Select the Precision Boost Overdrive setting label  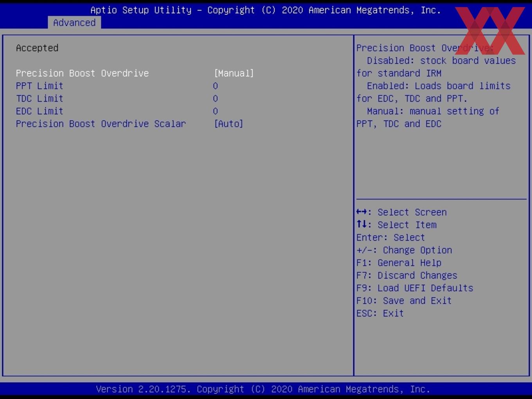pos(83,73)
